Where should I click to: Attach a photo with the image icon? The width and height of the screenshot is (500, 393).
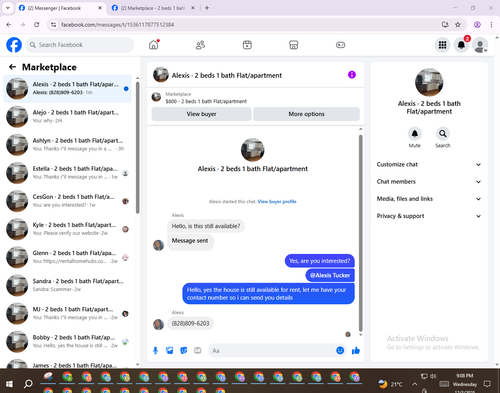[x=169, y=350]
